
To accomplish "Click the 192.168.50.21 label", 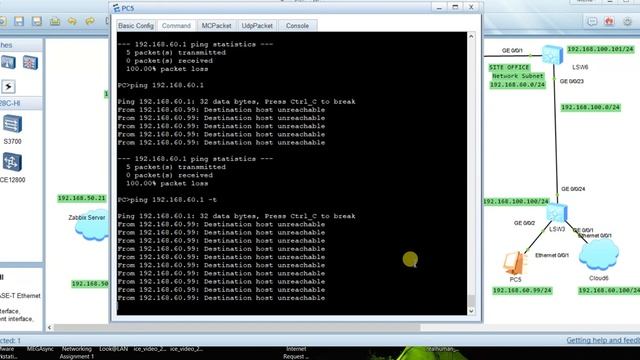I will [x=82, y=198].
